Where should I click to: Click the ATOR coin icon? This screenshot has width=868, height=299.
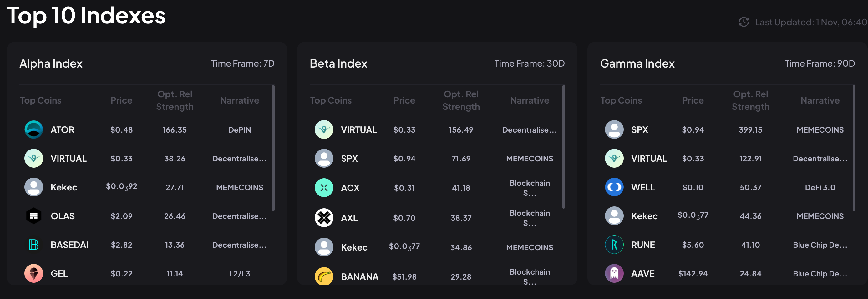click(x=34, y=129)
